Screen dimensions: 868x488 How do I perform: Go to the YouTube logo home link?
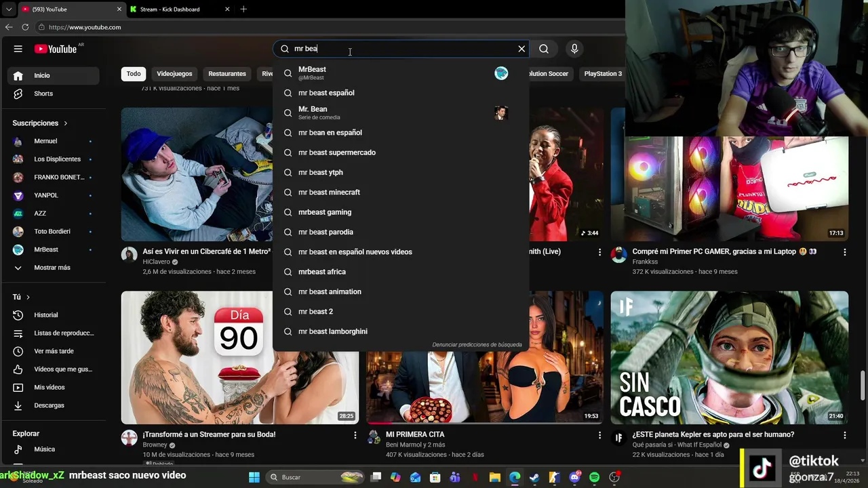pyautogui.click(x=56, y=49)
